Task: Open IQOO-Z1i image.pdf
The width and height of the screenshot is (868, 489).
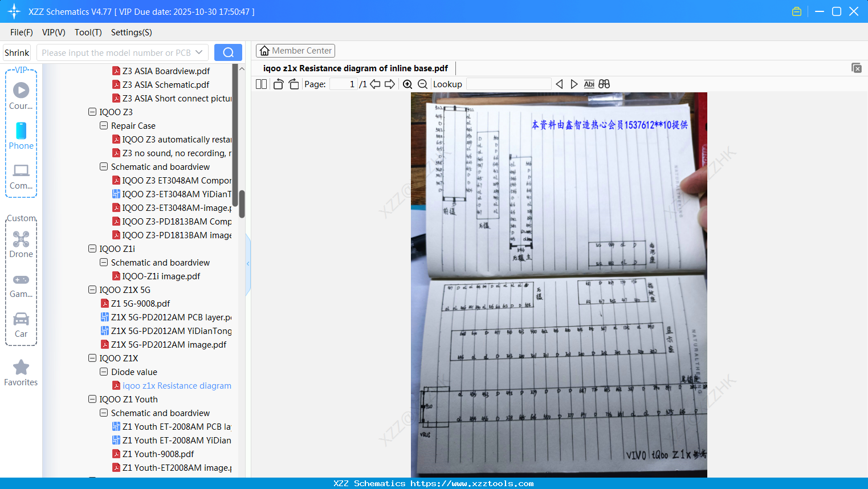Action: coord(156,276)
